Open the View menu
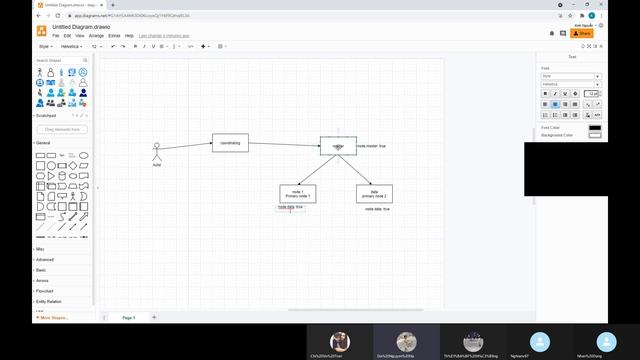640x360 pixels. click(x=80, y=36)
